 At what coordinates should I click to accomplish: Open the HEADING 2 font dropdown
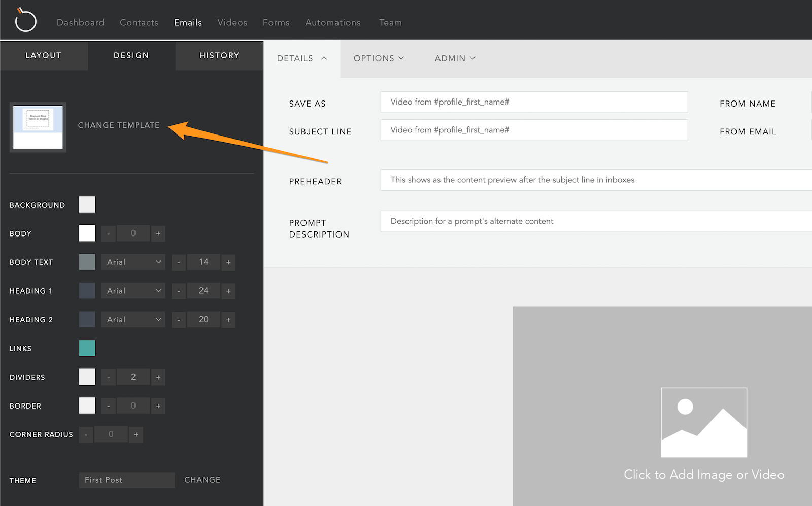(133, 319)
